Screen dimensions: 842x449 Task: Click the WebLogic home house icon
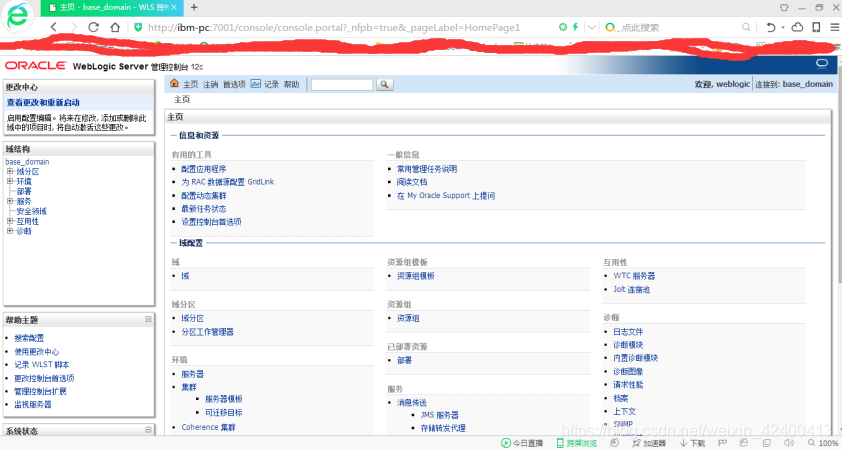[x=174, y=83]
